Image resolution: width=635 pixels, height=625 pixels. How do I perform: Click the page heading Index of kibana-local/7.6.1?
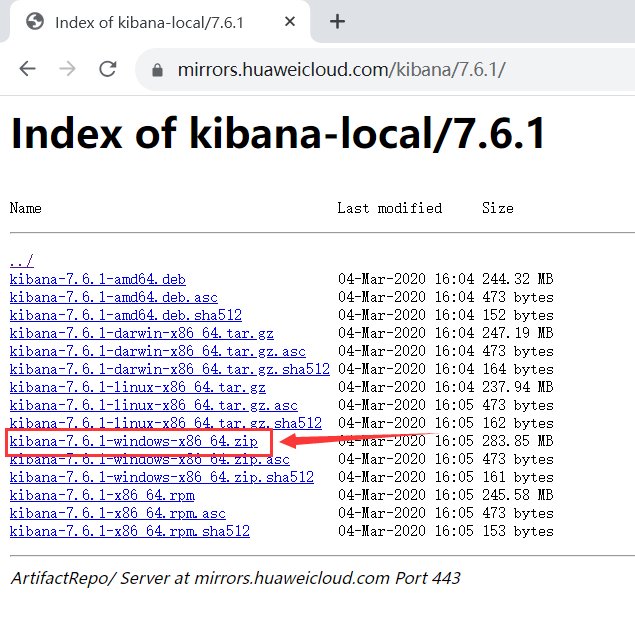tap(278, 133)
